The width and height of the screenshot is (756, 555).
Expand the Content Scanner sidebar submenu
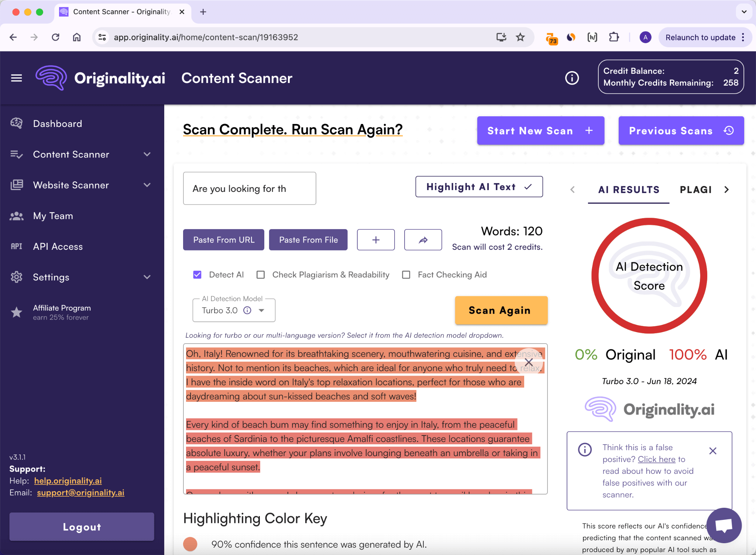pos(147,154)
